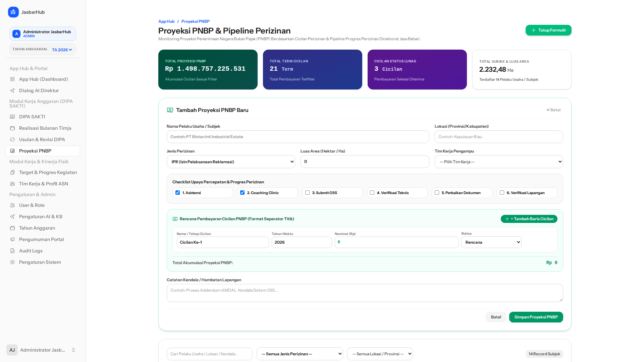Click the AJ avatar at sidebar bottom
Viewport: 644px width, 362px height.
coord(12,350)
